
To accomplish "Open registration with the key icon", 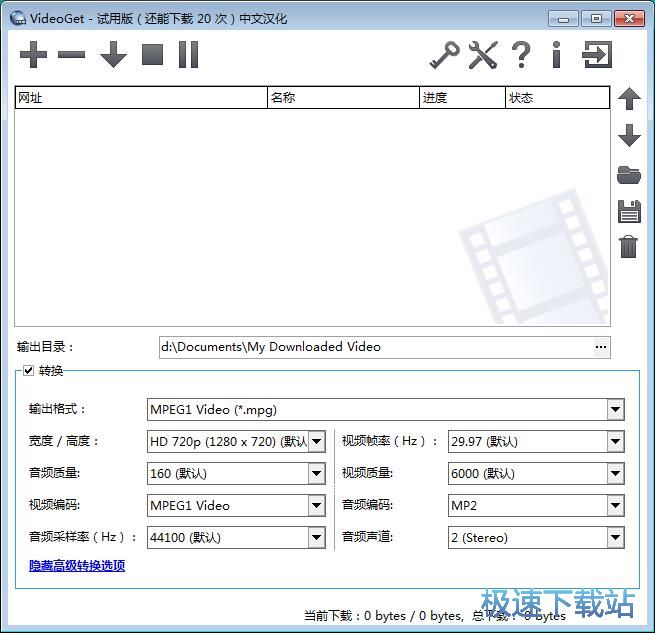I will (x=444, y=55).
